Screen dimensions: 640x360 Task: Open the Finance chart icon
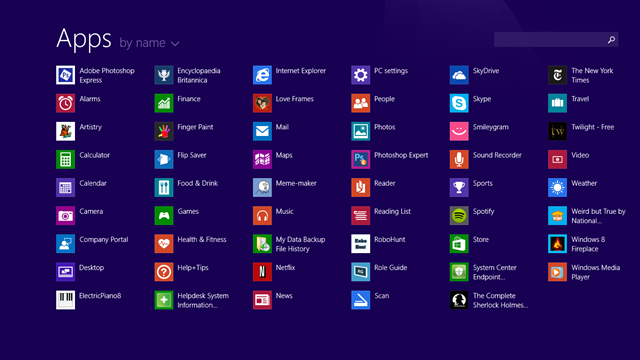tap(164, 103)
